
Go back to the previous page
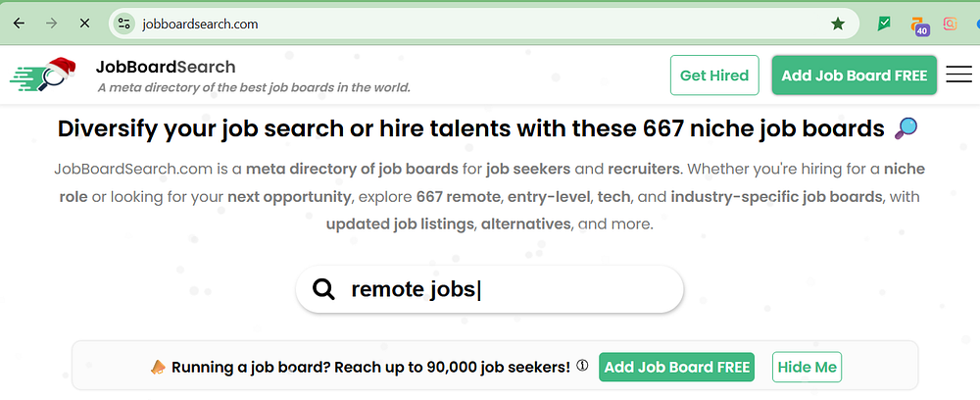coord(19,24)
